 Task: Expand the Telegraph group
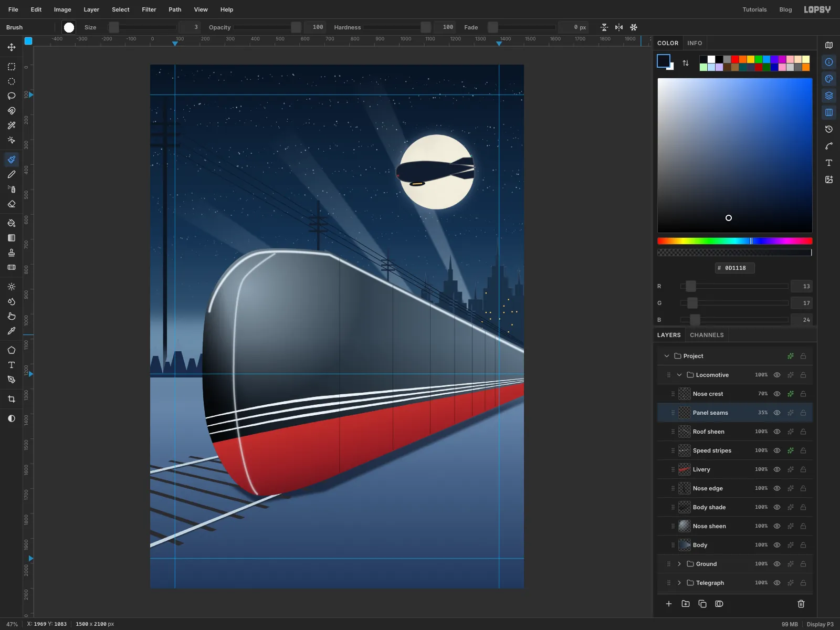(x=679, y=583)
